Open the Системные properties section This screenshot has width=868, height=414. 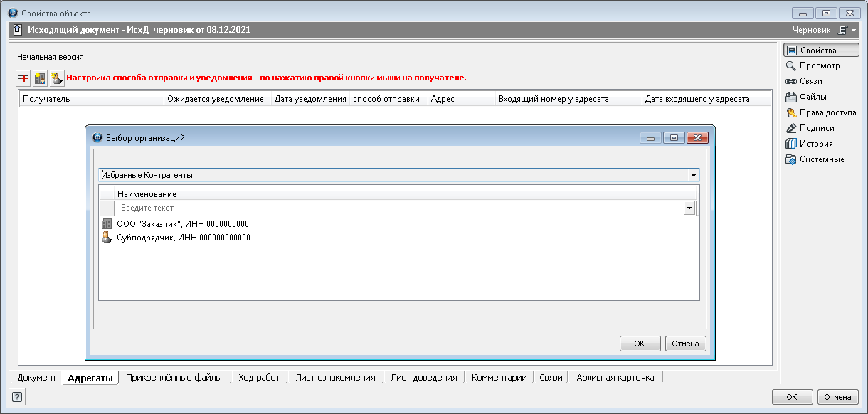click(x=821, y=159)
